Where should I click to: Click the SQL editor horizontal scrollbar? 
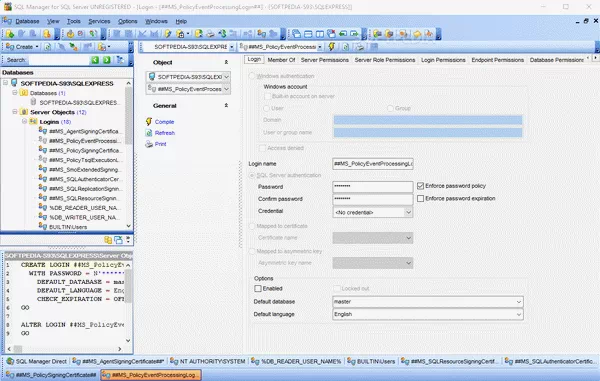[x=64, y=349]
